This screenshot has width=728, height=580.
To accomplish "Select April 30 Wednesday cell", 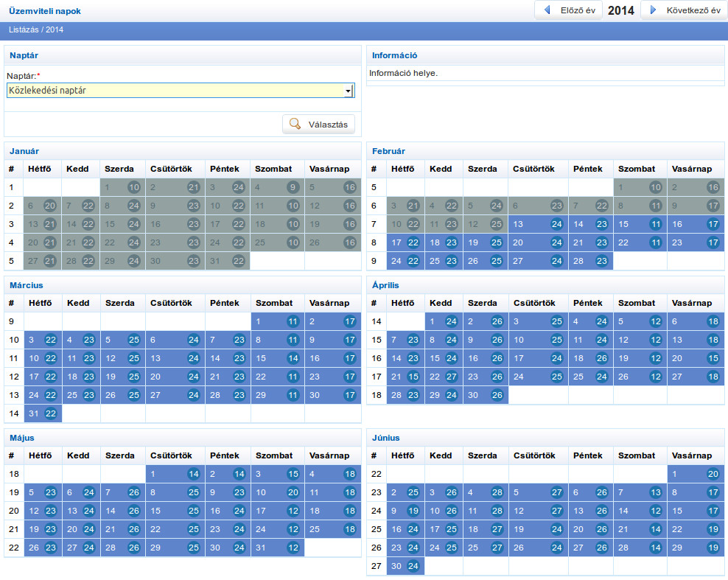I will point(486,395).
